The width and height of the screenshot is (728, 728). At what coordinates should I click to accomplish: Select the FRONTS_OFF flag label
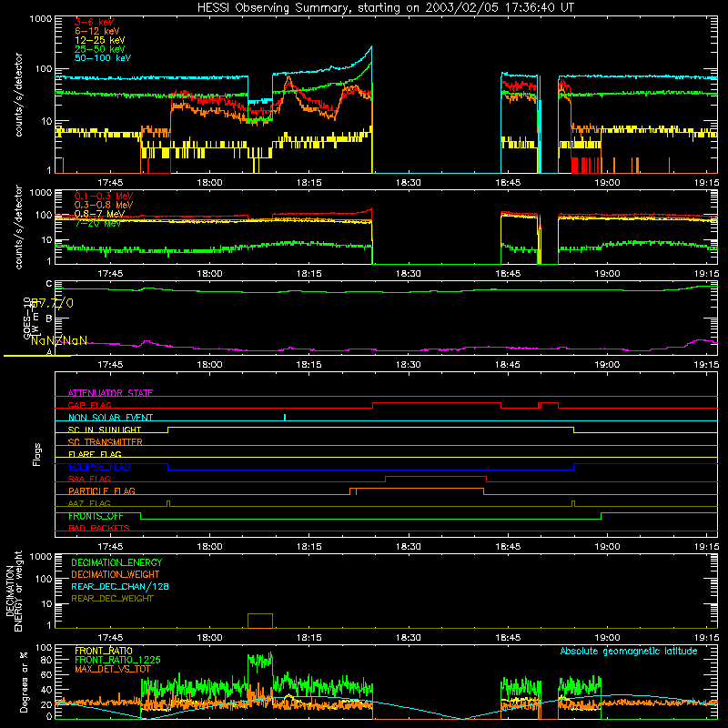pos(96,516)
